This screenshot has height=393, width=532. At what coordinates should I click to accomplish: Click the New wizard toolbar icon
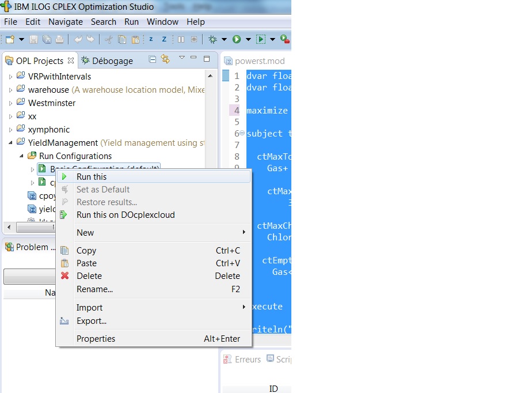(10, 39)
